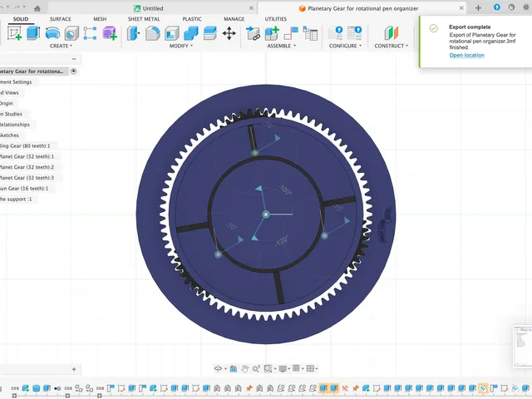
Task: Select the Move/Copy tool
Action: [x=229, y=33]
